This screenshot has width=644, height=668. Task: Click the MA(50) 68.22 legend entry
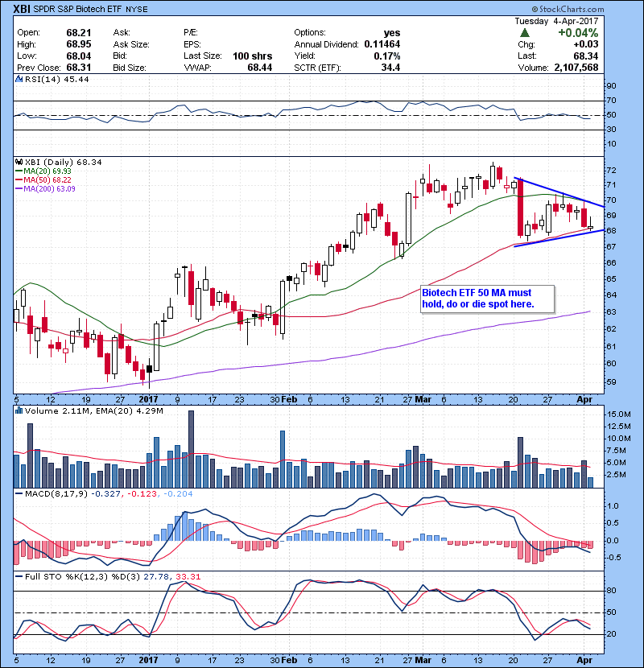(43, 180)
